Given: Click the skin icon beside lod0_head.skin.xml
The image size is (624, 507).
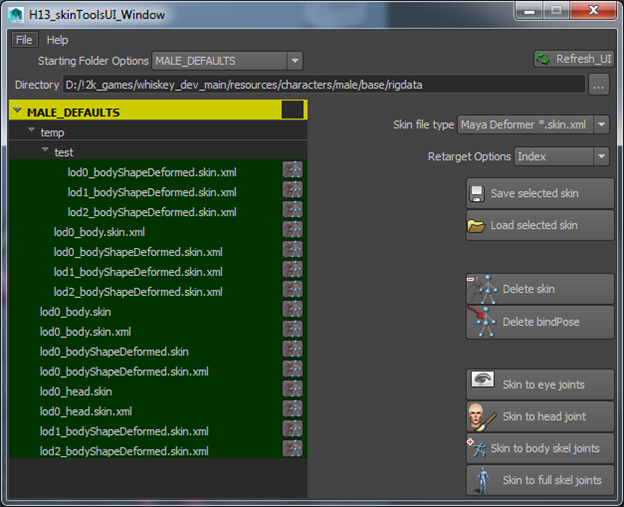Looking at the screenshot, I should [292, 408].
